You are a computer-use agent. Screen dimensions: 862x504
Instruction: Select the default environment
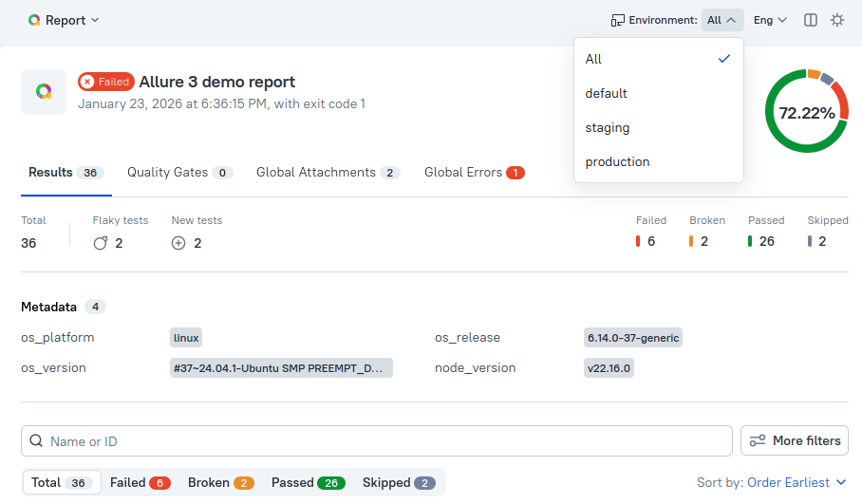658,93
